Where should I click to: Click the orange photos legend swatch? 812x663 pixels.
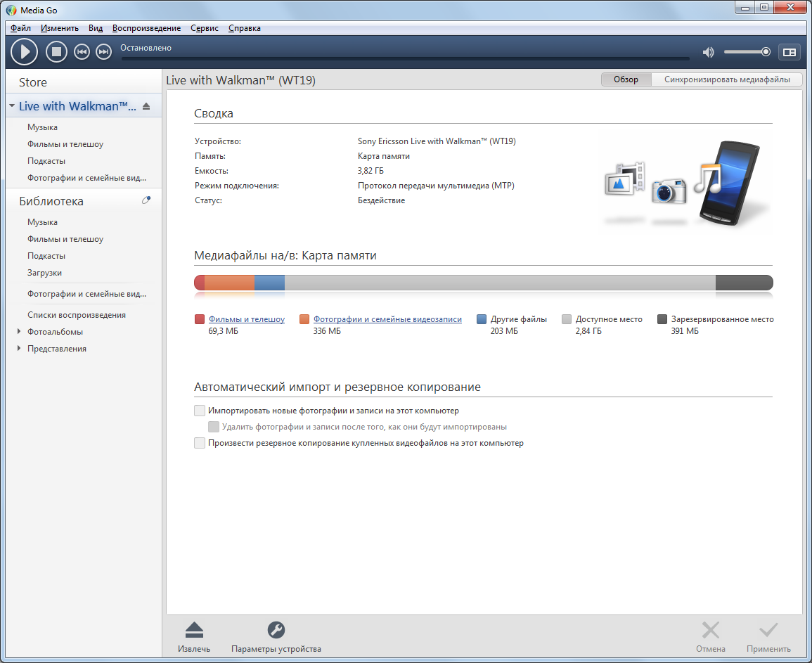(304, 319)
